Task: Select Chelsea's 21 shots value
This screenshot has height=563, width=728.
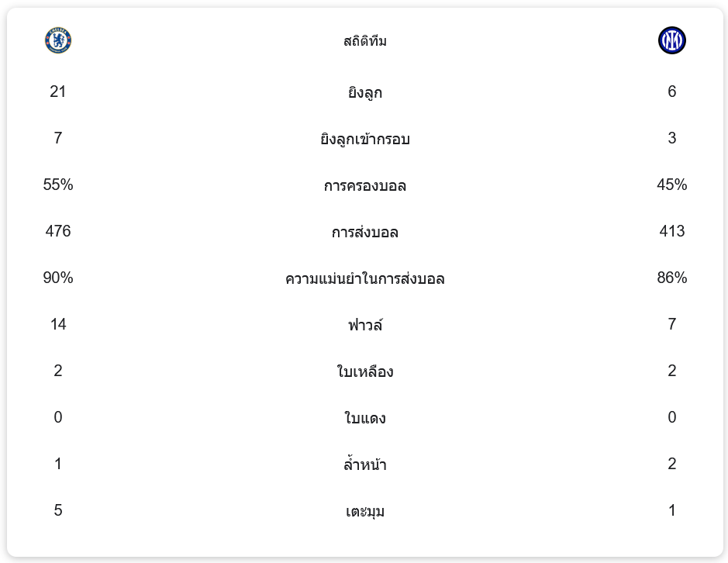Action: pyautogui.click(x=58, y=92)
